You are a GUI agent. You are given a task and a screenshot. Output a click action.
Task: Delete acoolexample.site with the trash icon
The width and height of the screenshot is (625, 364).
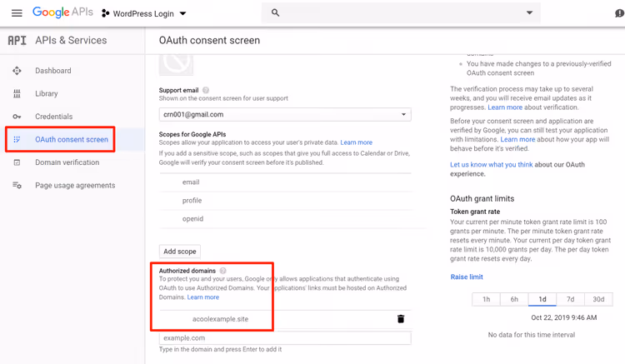[x=401, y=318]
